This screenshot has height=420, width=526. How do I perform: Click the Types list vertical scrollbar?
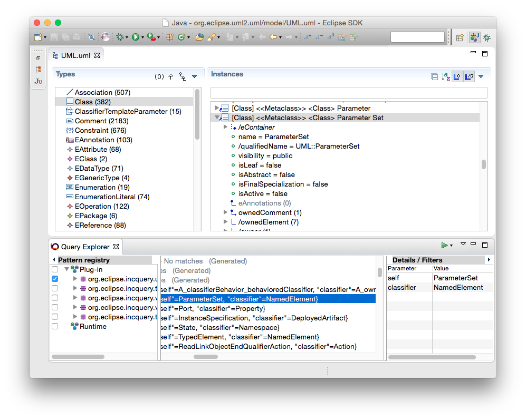click(x=197, y=114)
